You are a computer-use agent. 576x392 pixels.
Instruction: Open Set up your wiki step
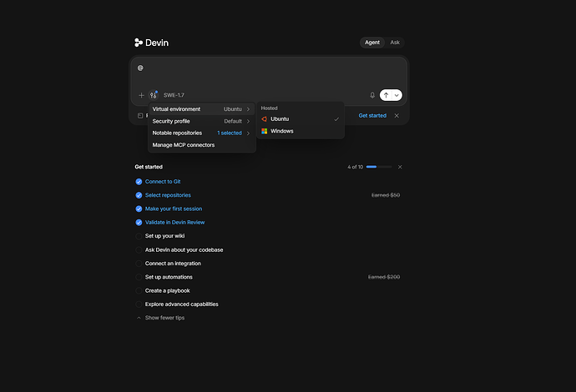pos(164,236)
